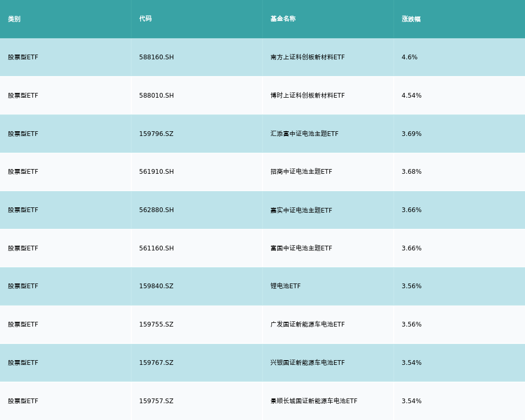Select code 159767.SZ
The height and width of the screenshot is (420, 525).
click(x=156, y=363)
